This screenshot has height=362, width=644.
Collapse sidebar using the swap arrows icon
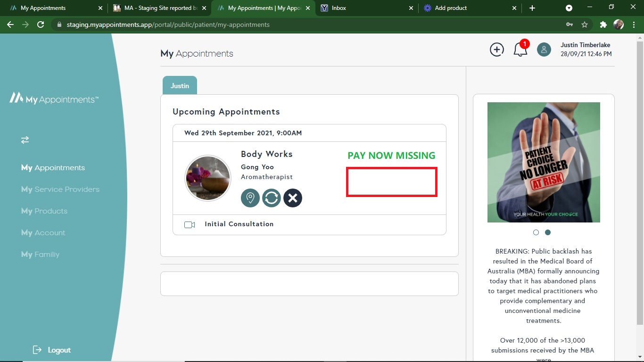click(25, 140)
